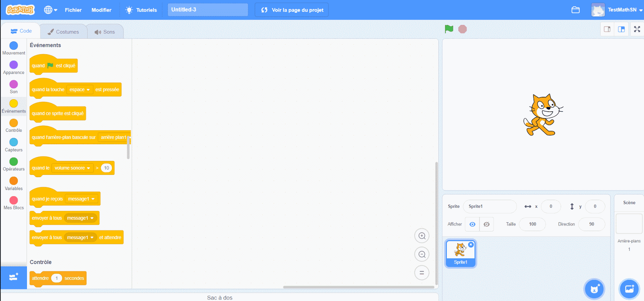Enter full screen stage mode
This screenshot has height=301, width=644.
coord(637,29)
